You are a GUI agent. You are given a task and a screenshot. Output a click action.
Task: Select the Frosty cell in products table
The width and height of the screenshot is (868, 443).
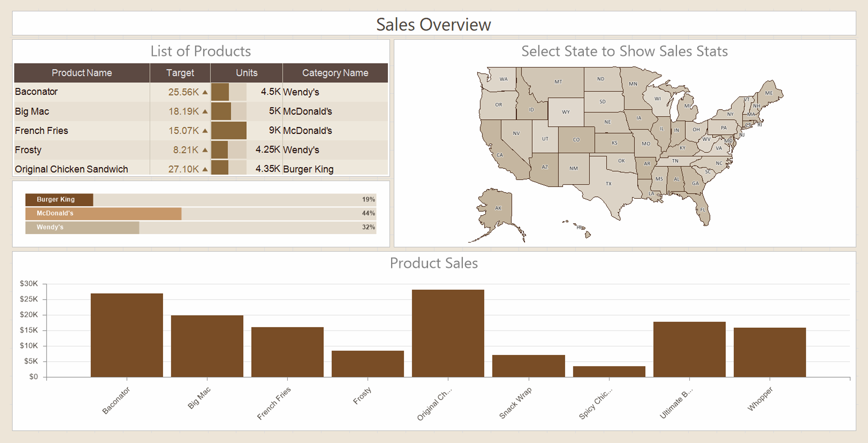pos(82,150)
